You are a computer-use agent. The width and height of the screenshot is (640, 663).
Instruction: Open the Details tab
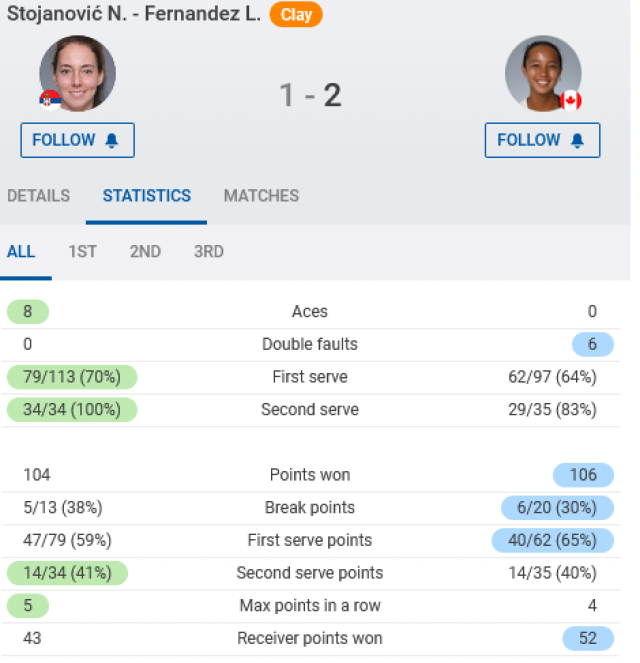tap(38, 196)
